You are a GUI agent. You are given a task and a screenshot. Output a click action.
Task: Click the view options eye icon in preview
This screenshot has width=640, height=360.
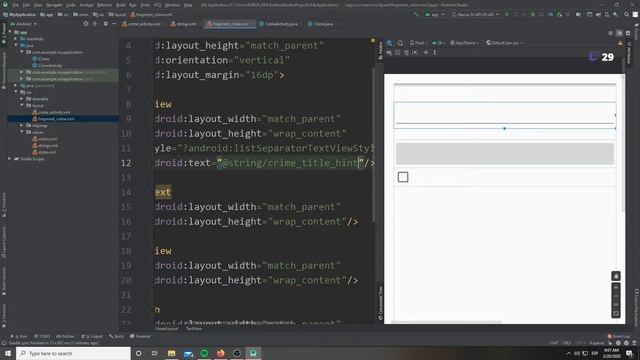(x=389, y=53)
